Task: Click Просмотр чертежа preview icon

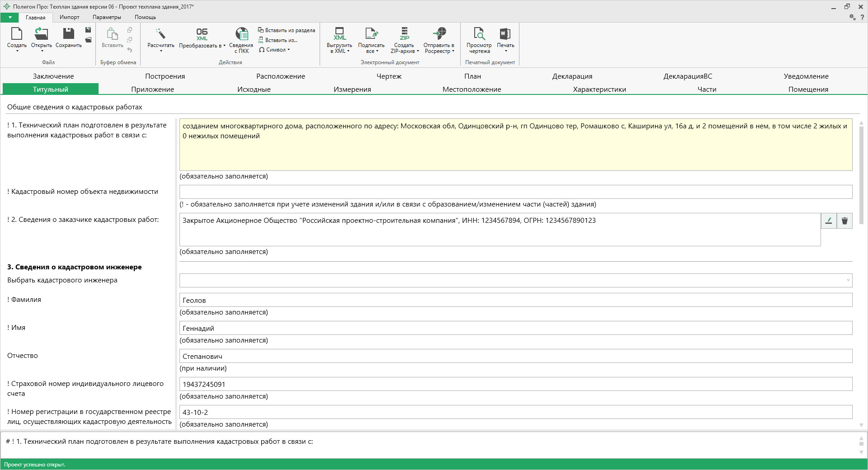Action: tap(479, 34)
